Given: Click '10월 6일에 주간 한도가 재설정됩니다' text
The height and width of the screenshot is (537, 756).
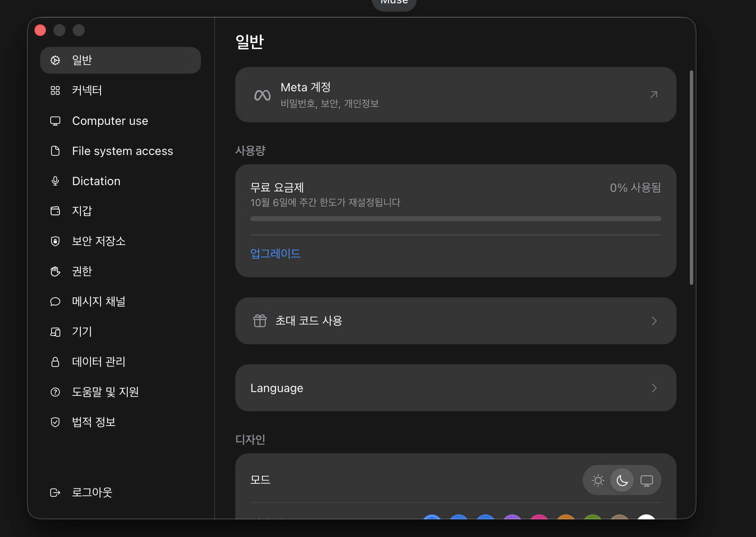Looking at the screenshot, I should click(325, 203).
